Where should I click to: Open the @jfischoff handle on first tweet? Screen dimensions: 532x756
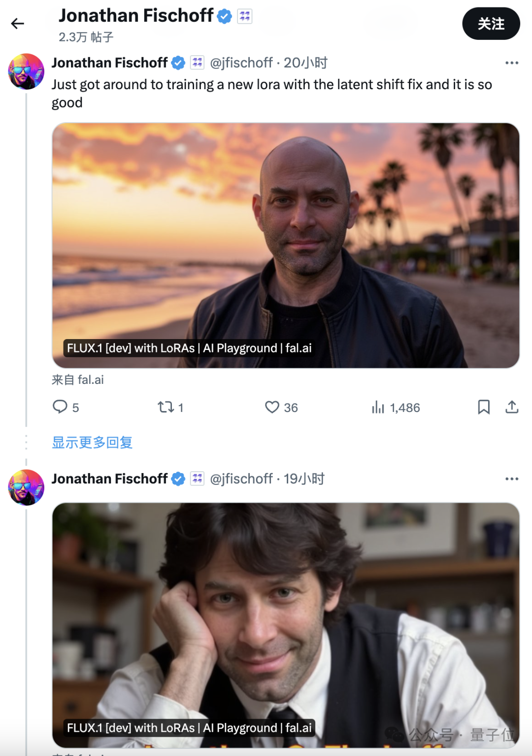[x=241, y=63]
